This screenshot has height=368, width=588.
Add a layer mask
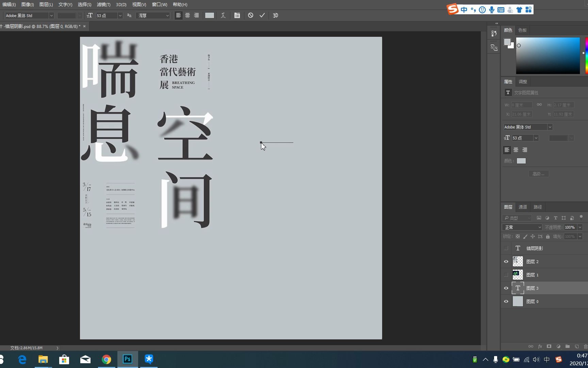coord(549,346)
